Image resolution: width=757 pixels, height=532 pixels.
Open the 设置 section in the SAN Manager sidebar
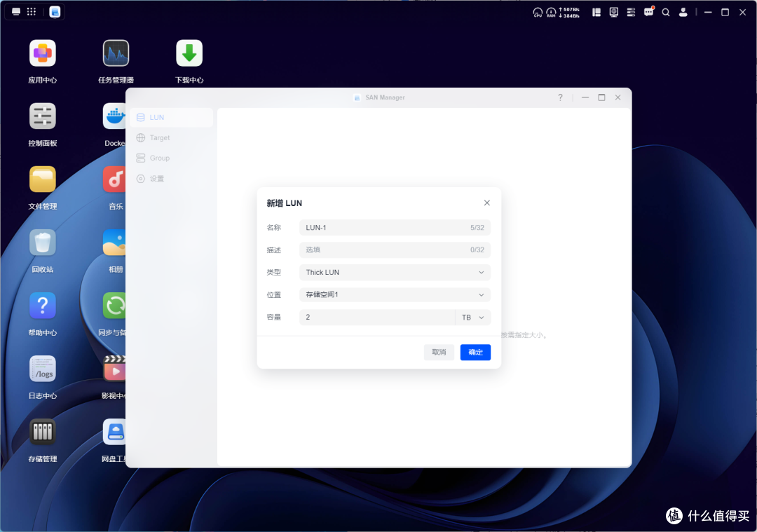tap(172, 179)
